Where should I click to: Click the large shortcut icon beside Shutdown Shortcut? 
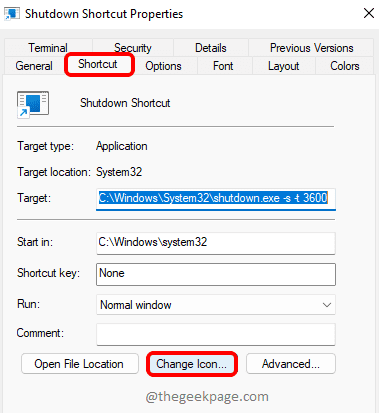[x=33, y=105]
